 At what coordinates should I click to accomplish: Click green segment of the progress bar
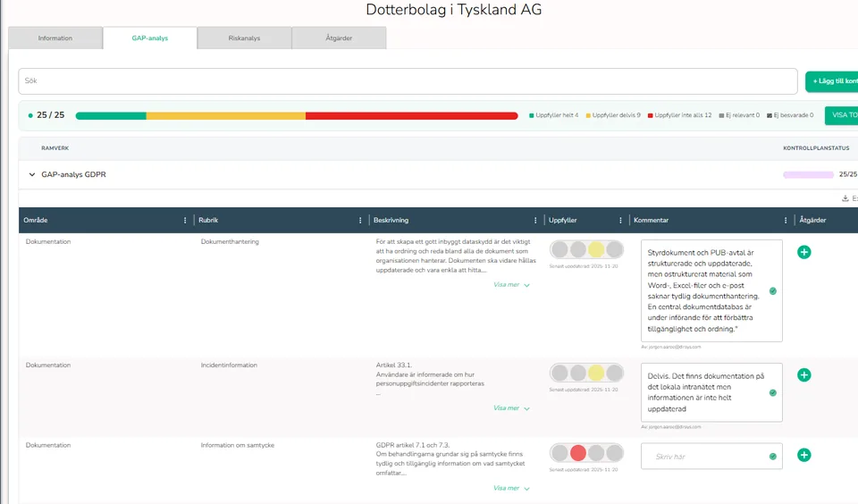point(111,116)
